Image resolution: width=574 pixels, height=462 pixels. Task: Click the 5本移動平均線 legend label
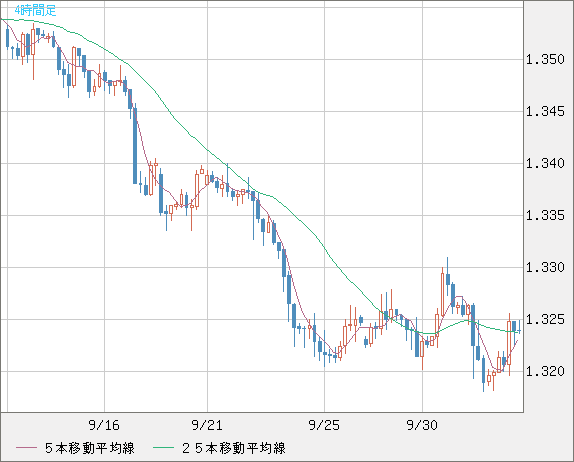pyautogui.click(x=90, y=448)
